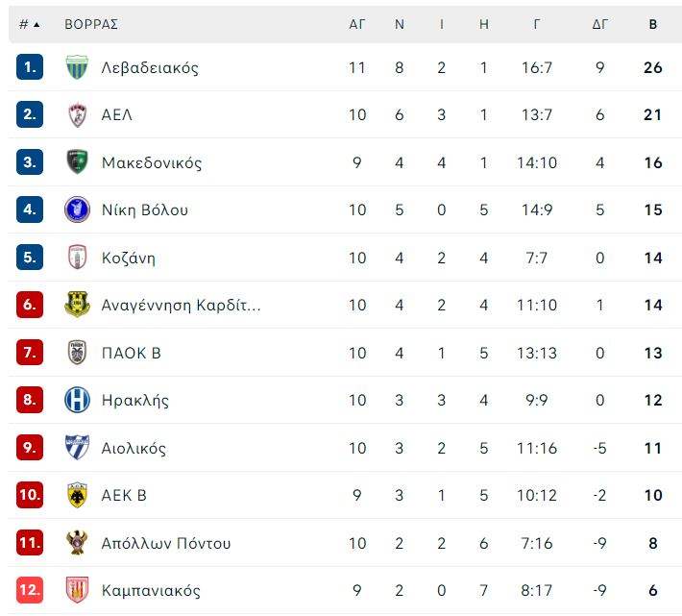The image size is (682, 616).
Task: Click the Κοζάνη club emblem
Action: pos(78,258)
